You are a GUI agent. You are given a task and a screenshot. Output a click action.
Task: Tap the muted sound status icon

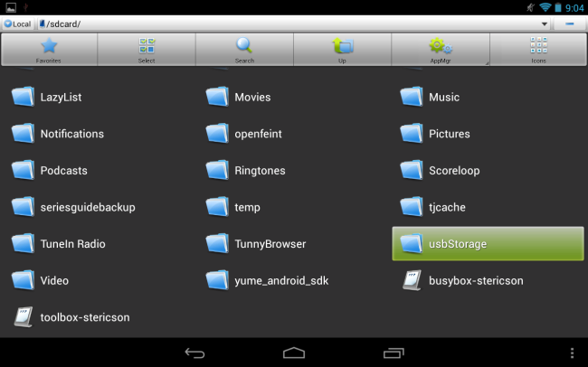(x=530, y=7)
